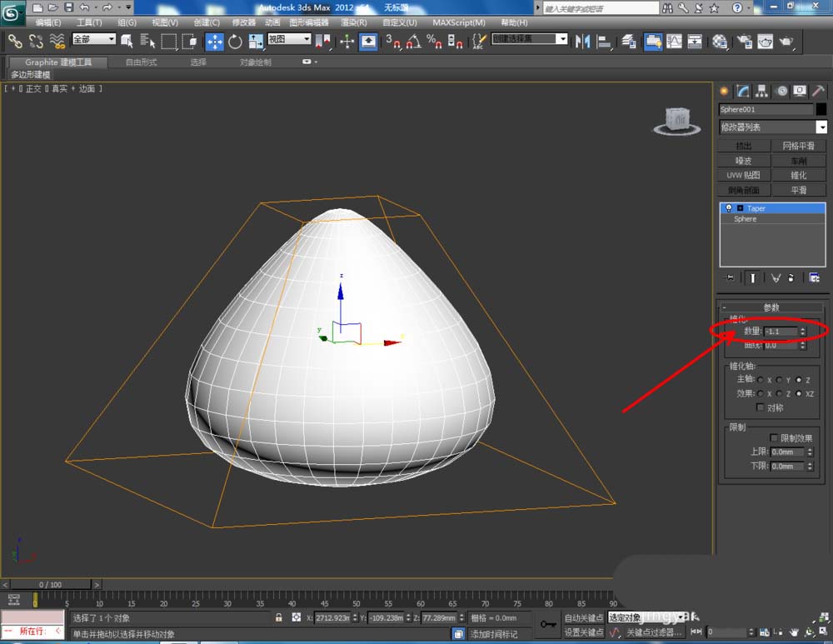
Task: Click the Rotate tool icon
Action: 235,41
